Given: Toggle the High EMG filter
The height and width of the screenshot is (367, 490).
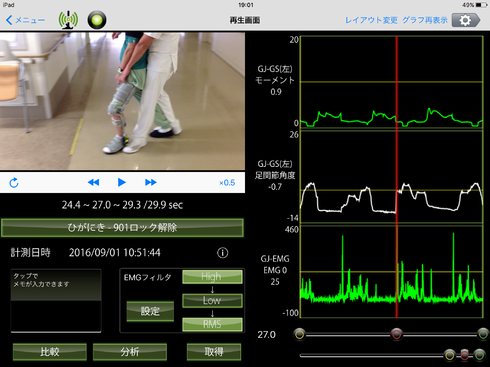Looking at the screenshot, I should click(212, 277).
